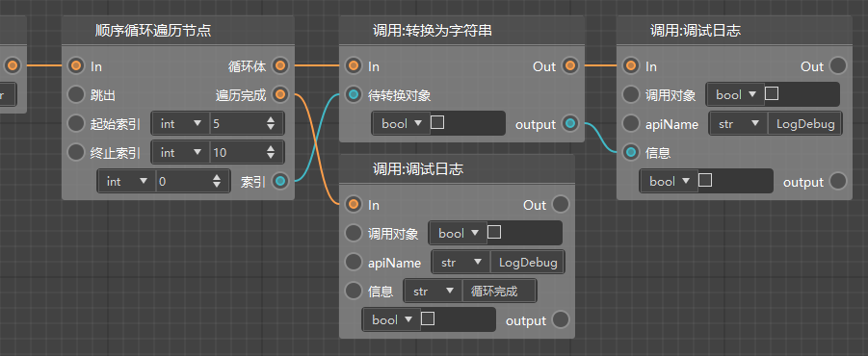Click the 终止索引 value field showing 10
Viewport: 868px width, 356px height.
coord(247,153)
